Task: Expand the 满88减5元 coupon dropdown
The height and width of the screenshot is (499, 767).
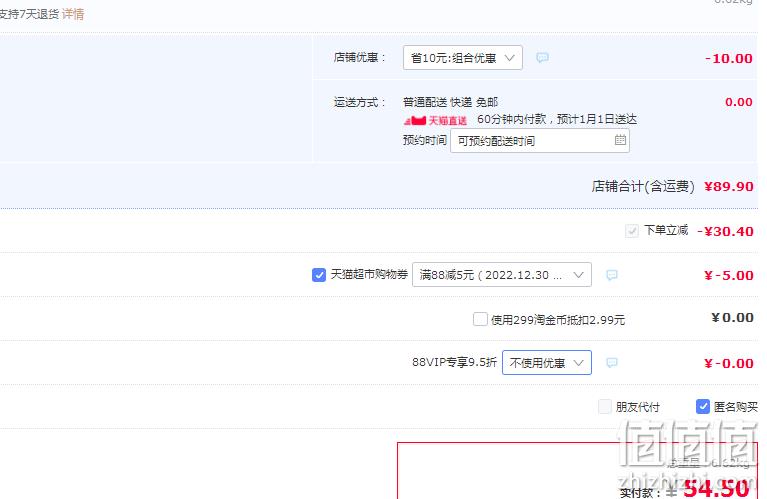Action: (x=502, y=275)
